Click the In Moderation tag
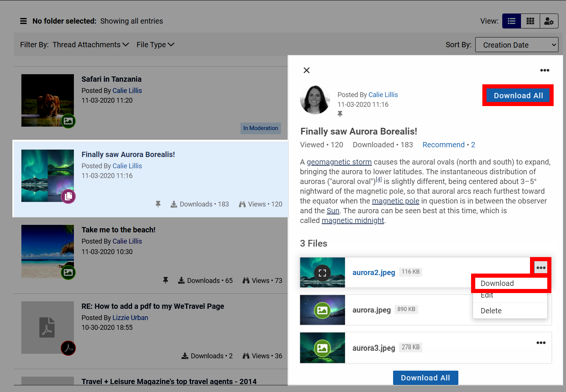This screenshot has width=566, height=392. click(261, 128)
